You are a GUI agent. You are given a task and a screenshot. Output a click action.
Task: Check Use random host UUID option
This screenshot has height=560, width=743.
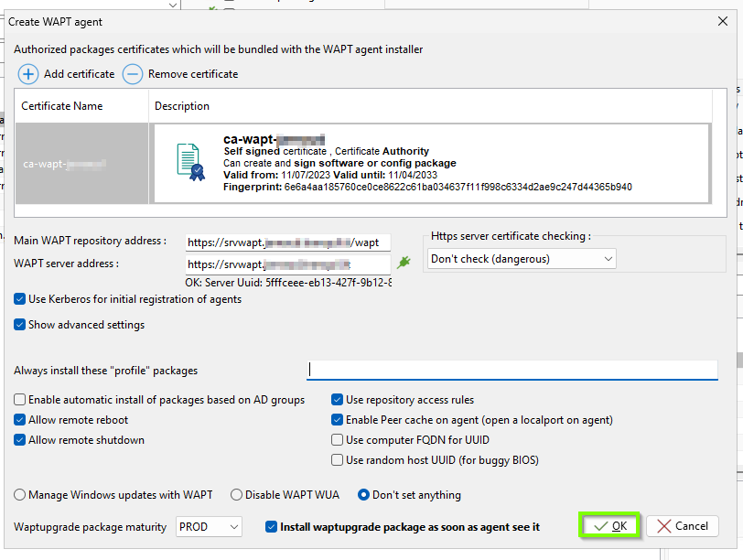337,460
